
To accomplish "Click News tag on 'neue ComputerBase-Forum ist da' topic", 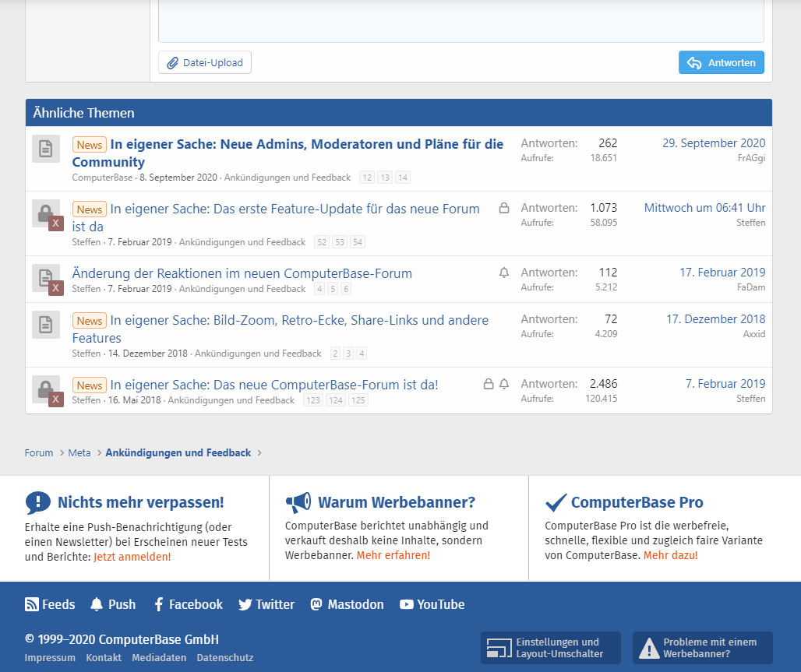I will point(90,385).
